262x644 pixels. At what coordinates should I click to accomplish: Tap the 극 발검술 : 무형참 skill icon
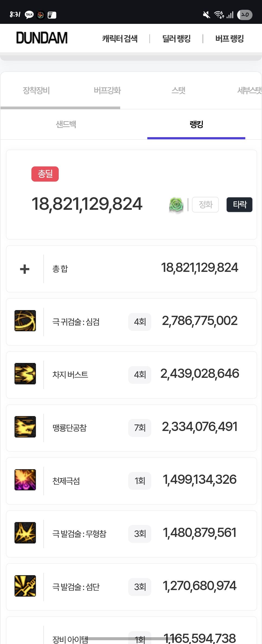coord(25,533)
